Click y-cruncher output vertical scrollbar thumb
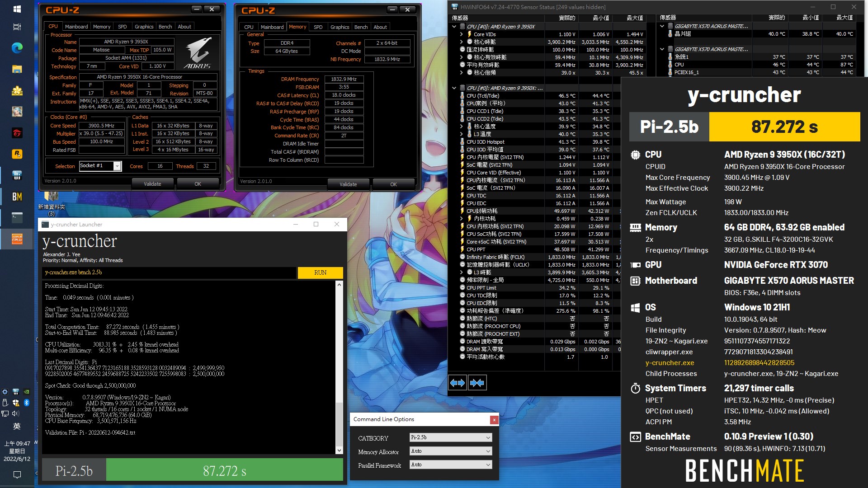The image size is (868, 488). click(339, 423)
